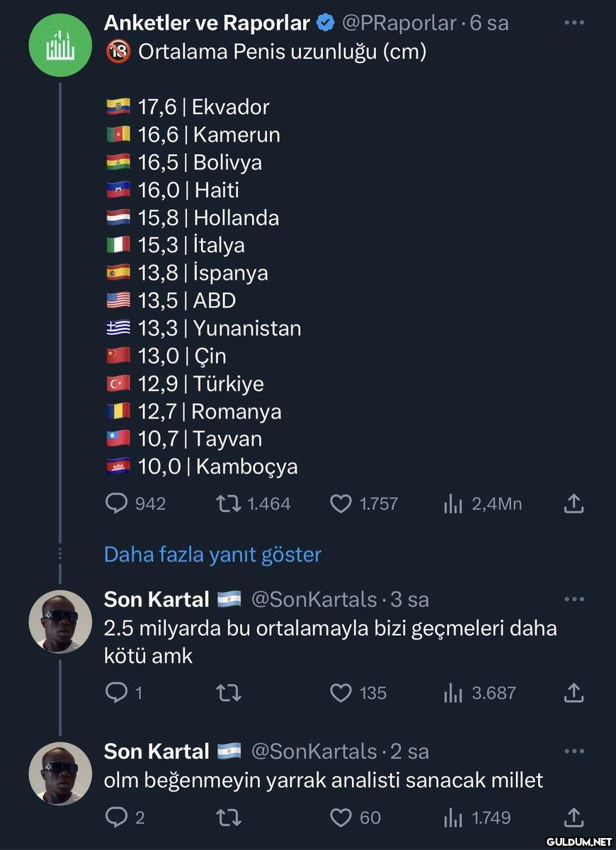Share the last Son Kartal reply
Image resolution: width=616 pixels, height=850 pixels.
click(574, 817)
